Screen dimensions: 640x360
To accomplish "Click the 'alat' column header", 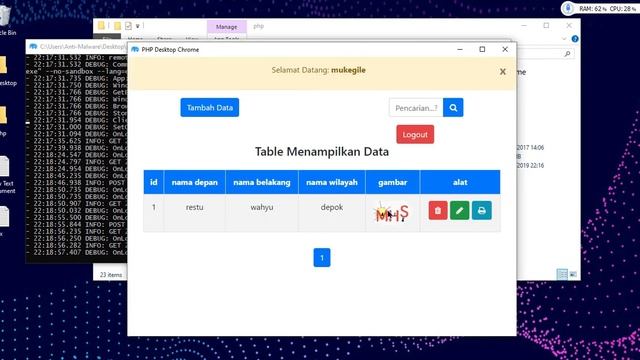I will (460, 182).
